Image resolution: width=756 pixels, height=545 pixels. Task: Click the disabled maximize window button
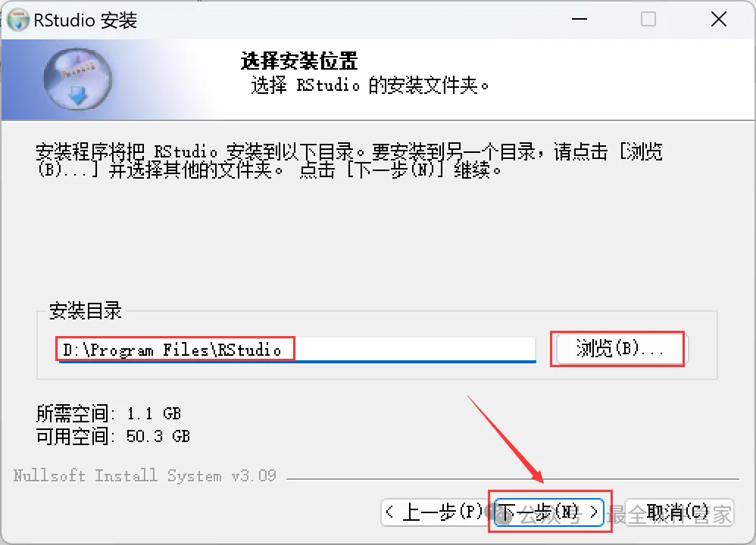click(648, 19)
